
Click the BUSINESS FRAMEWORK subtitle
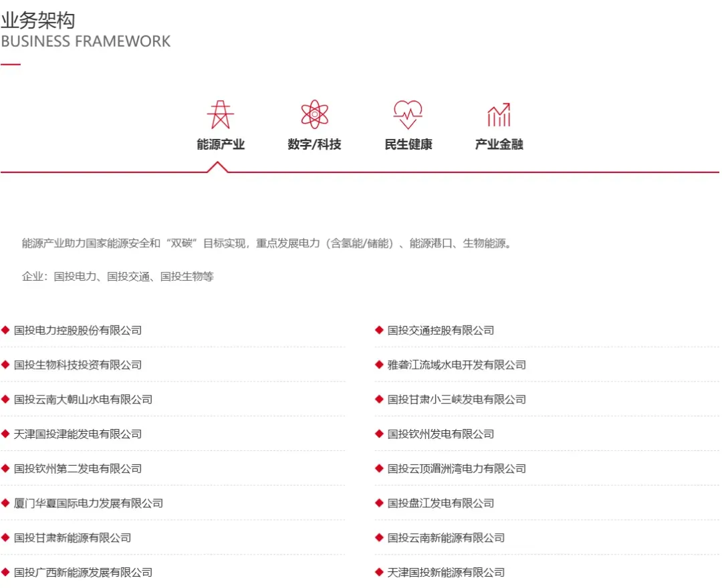(86, 41)
